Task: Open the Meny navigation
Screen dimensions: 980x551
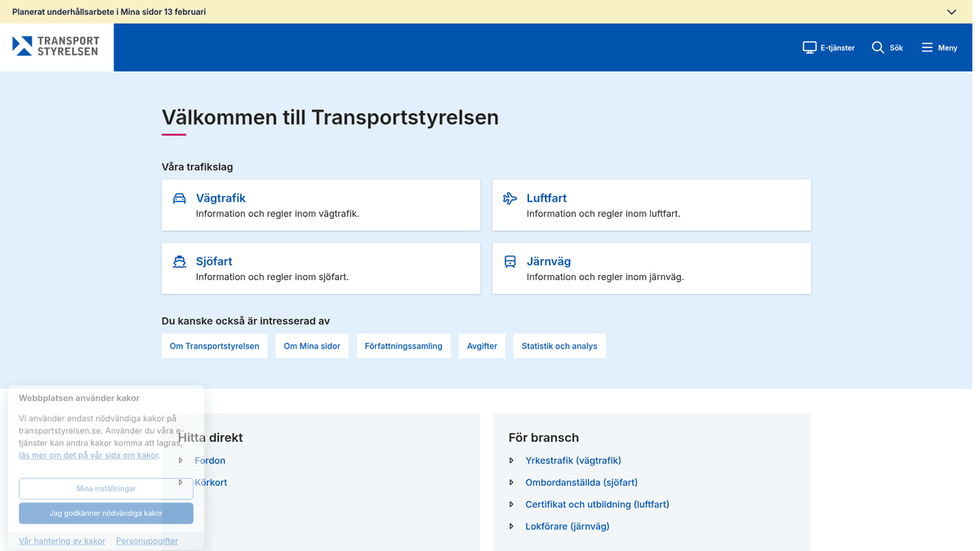Action: [938, 47]
